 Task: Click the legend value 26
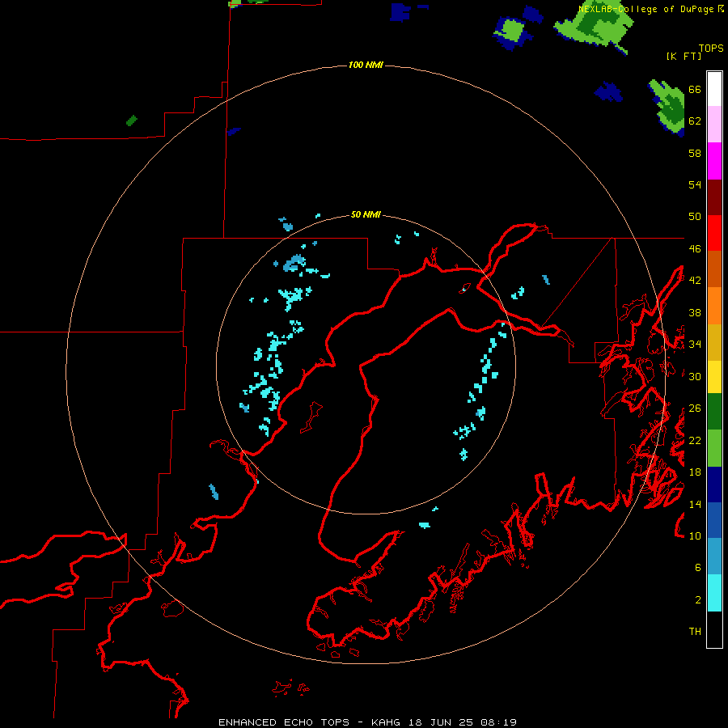(695, 408)
